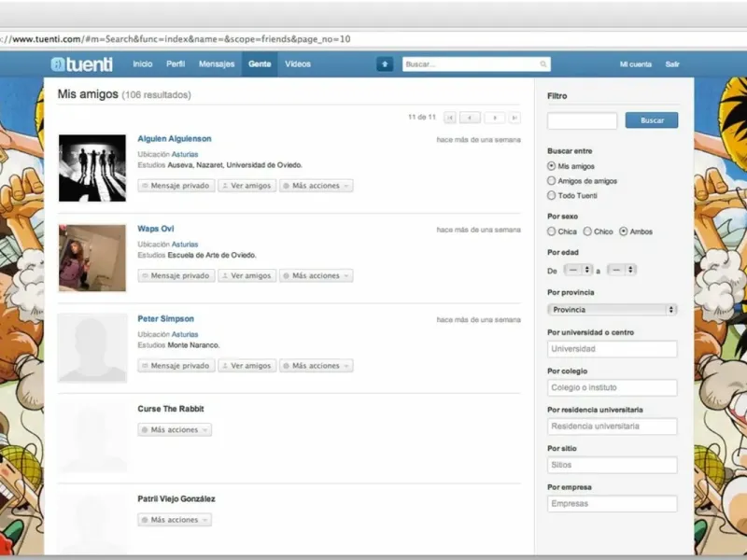Open the Vídeos tab
The width and height of the screenshot is (747, 560).
tap(298, 64)
